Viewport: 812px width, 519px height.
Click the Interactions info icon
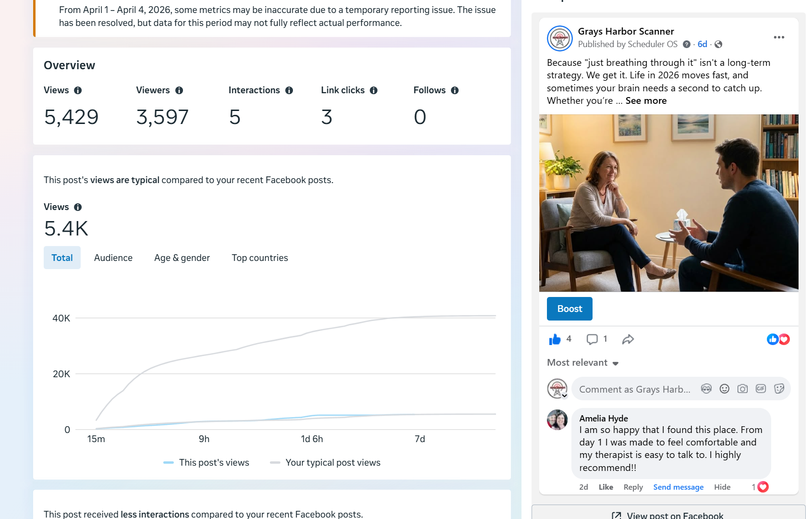tap(289, 90)
